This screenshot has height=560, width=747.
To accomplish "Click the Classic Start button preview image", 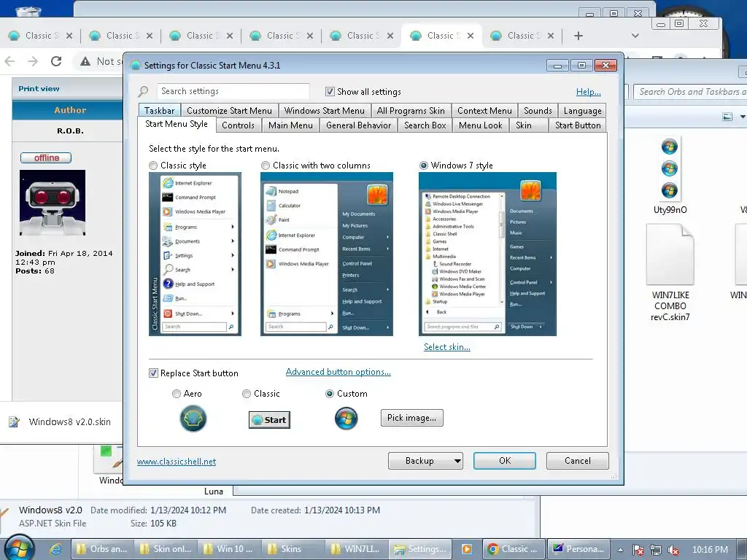I will coord(270,420).
